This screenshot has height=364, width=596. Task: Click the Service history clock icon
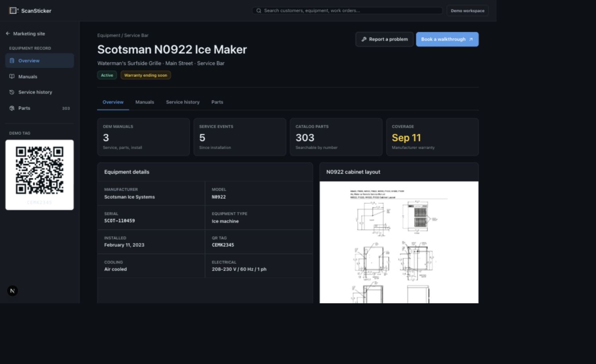pyautogui.click(x=12, y=92)
